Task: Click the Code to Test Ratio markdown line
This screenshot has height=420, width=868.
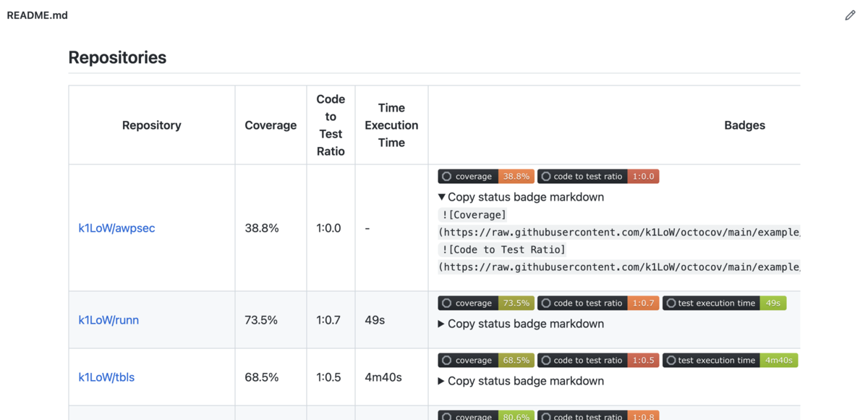Action: pos(502,250)
